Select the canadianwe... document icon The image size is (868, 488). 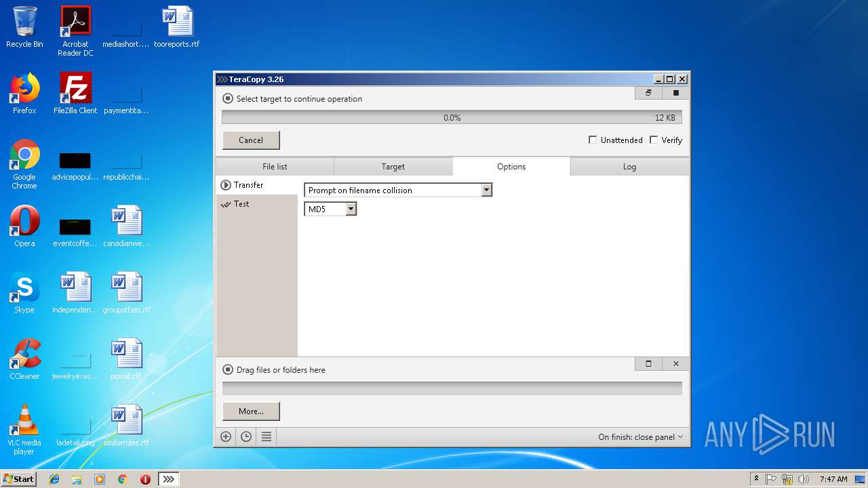pyautogui.click(x=126, y=226)
